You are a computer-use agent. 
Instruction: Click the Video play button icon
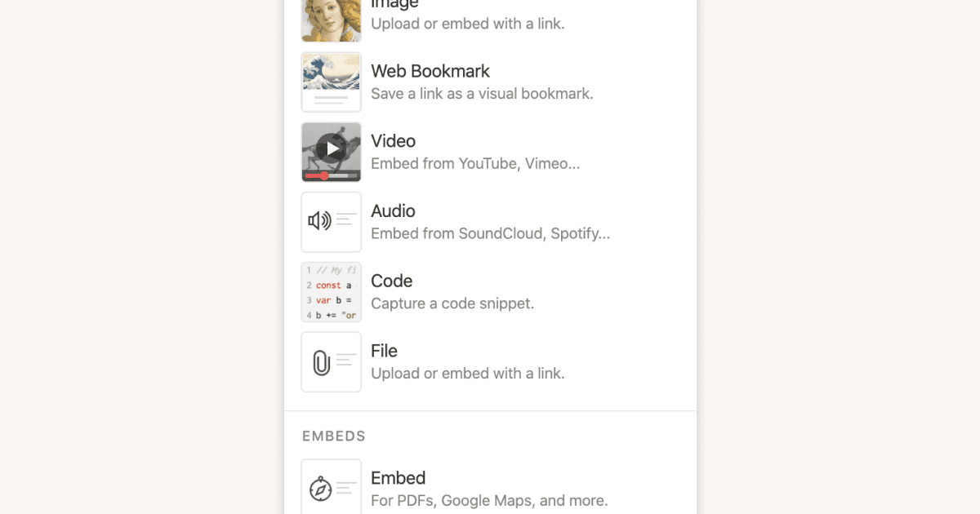pos(331,148)
